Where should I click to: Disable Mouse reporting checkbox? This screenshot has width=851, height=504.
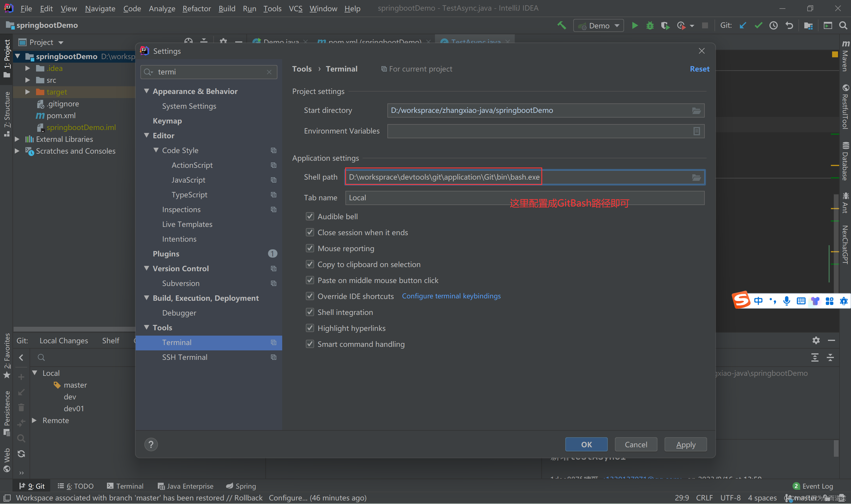[x=310, y=248]
